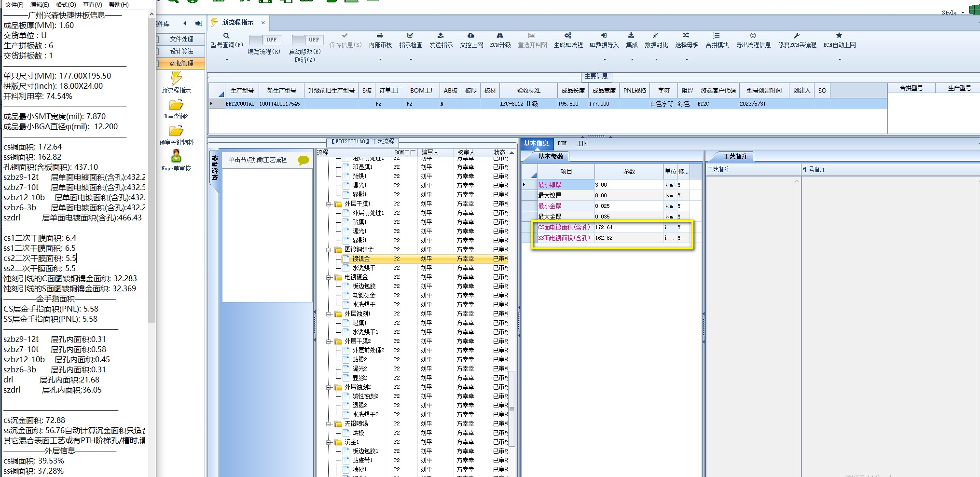Click the 修复ECN丢流程 wrench icon
Viewport: 980px width, 477px height.
pos(797,36)
